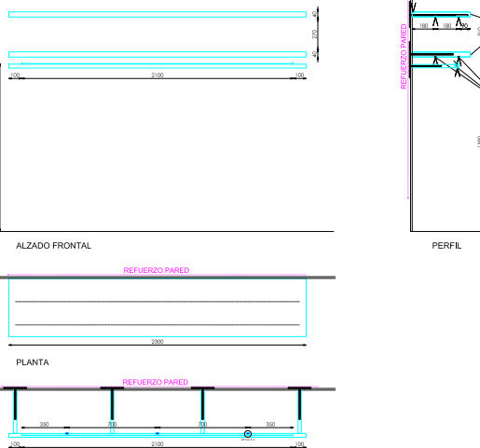Select the leftmost black bracket in bracket view
Viewport: 480px width, 448px height.
click(x=15, y=403)
